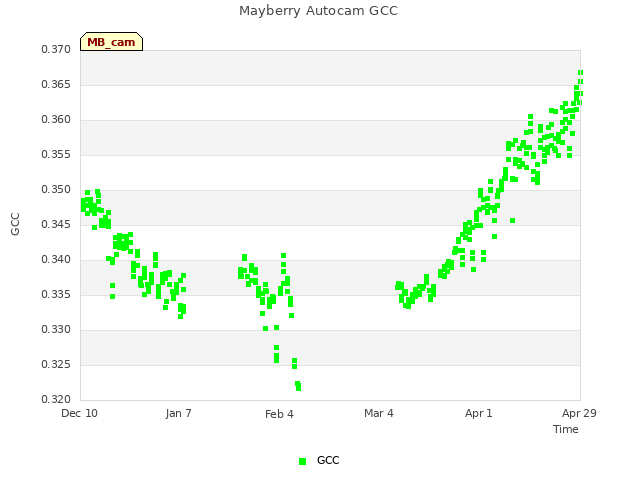This screenshot has width=640, height=480.
Task: Click the Dec 10 x-axis label
Action: pyautogui.click(x=80, y=413)
